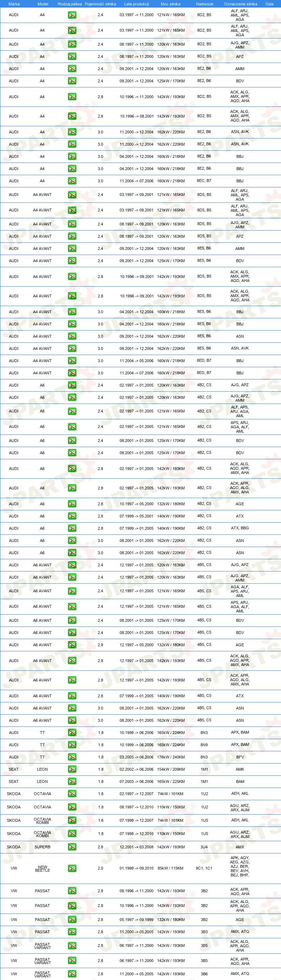
Task: Click the Pojemność silnika column header
Action: tap(100, 4)
